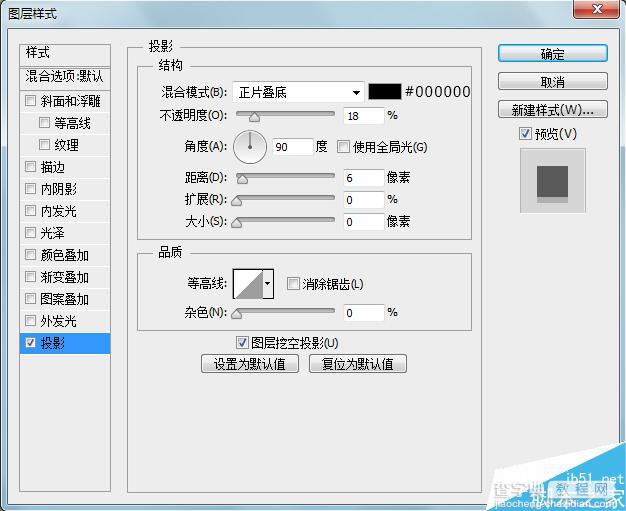Viewport: 626px width, 511px height.
Task: Click the black shadow color swatch
Action: (384, 91)
